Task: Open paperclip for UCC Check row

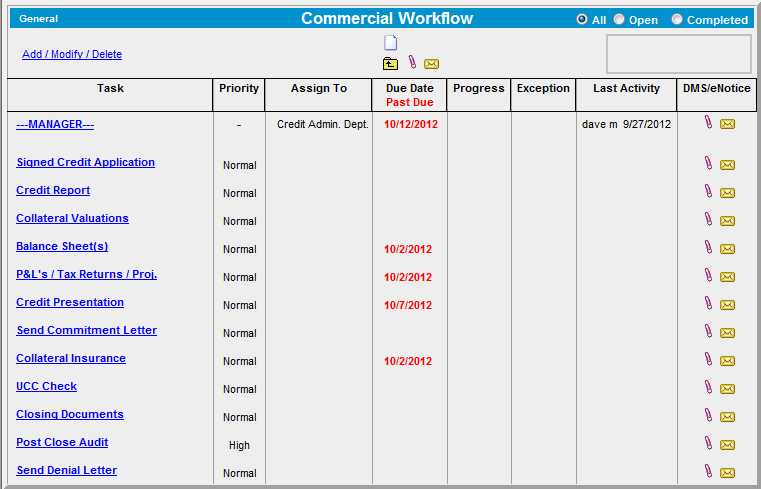Action: [x=709, y=387]
